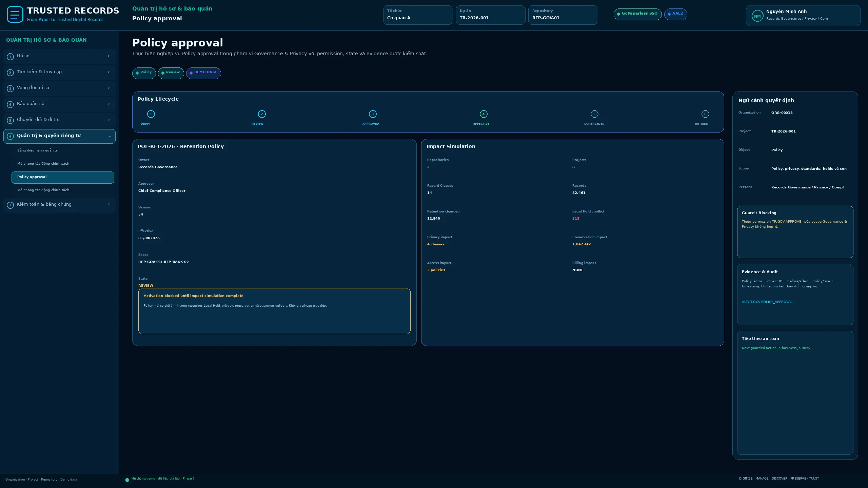Open the Tổ chức selector Cơ quan A
Screen dimensions: 868x488
418,15
